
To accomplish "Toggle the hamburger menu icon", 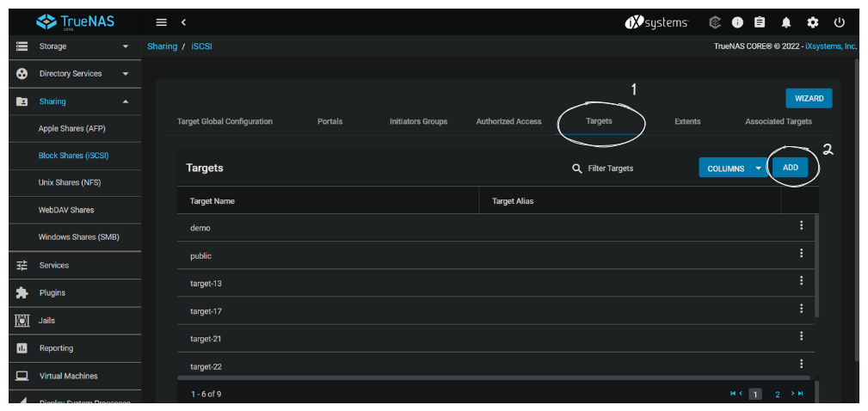I will (x=161, y=22).
